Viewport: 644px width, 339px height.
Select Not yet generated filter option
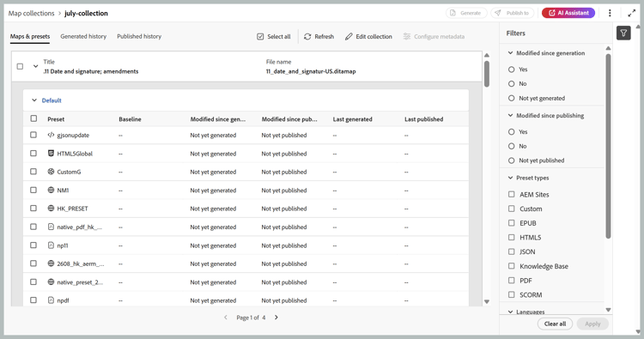point(512,98)
